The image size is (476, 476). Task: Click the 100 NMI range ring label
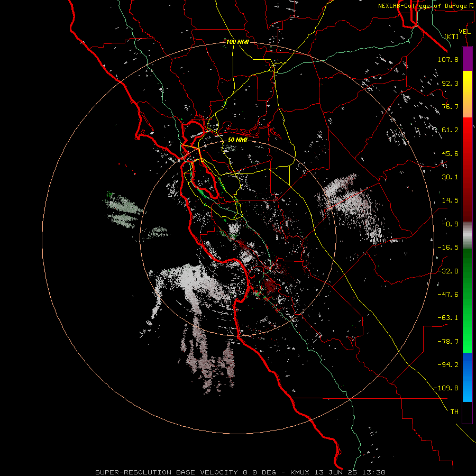click(237, 42)
